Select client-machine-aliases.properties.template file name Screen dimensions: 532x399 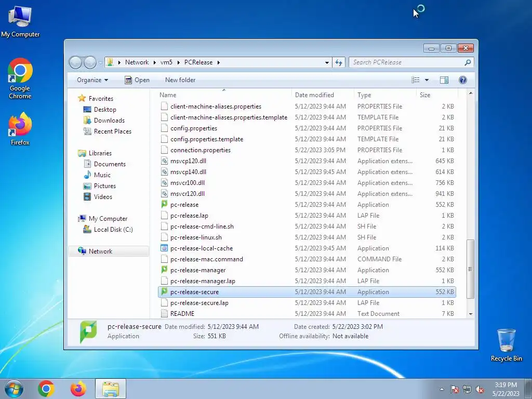pos(229,117)
